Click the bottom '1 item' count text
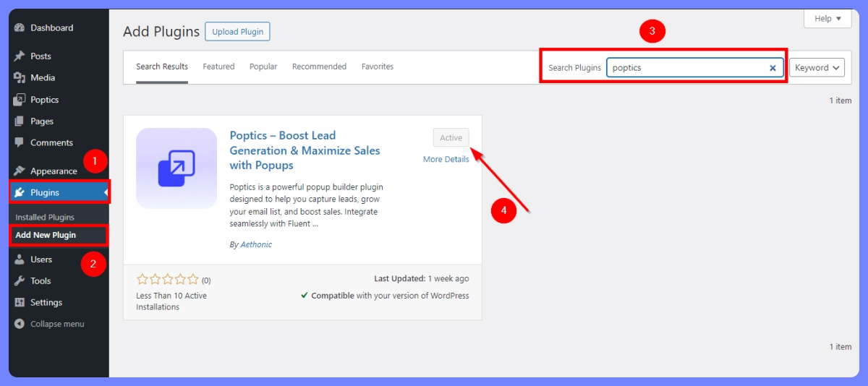868x386 pixels. [841, 347]
